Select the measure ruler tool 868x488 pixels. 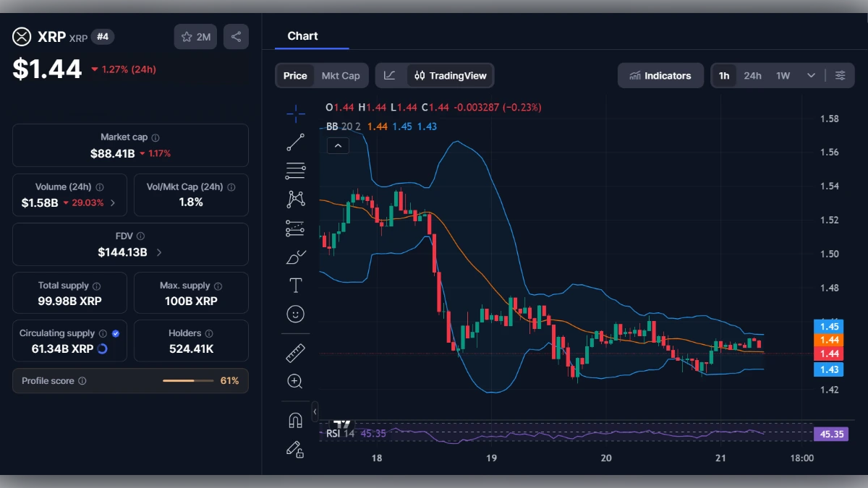coord(295,354)
